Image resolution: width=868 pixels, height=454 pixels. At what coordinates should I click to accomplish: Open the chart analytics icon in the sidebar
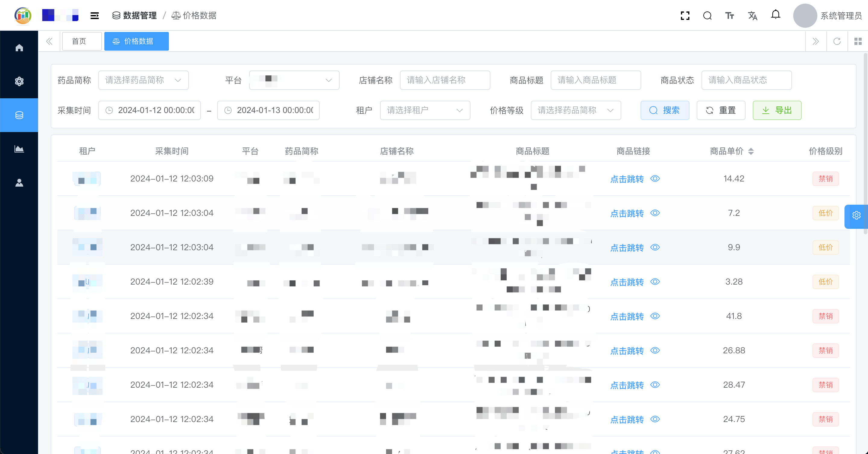click(x=19, y=149)
